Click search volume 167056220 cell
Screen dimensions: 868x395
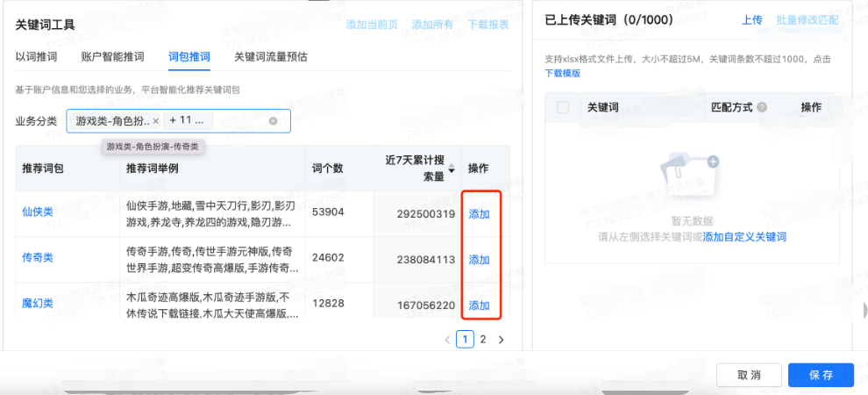click(x=426, y=305)
